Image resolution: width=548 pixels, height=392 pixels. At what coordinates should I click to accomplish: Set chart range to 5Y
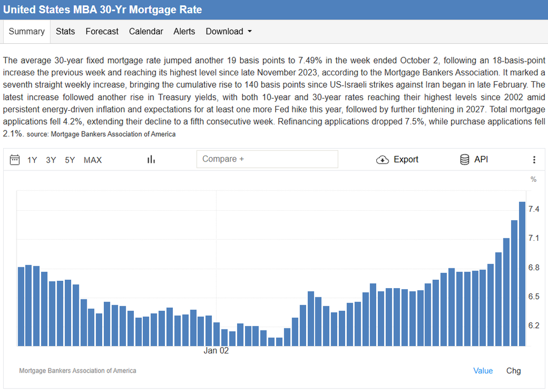pos(70,160)
